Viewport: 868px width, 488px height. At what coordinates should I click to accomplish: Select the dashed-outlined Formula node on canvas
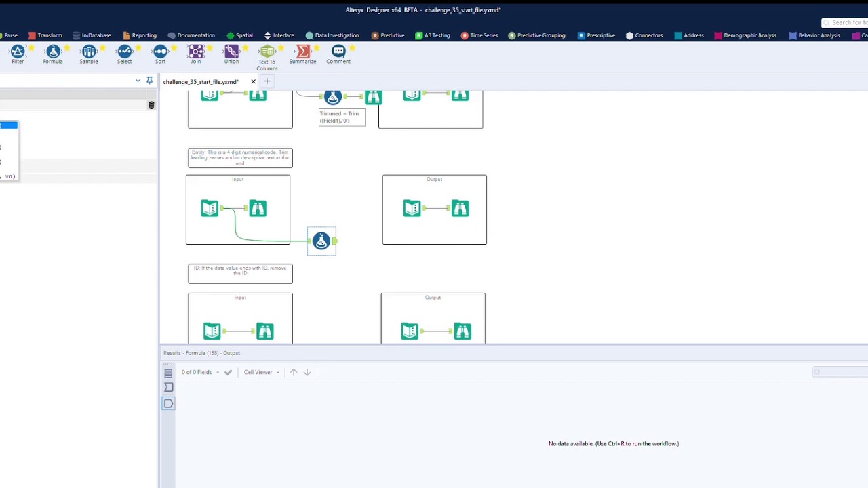point(321,241)
